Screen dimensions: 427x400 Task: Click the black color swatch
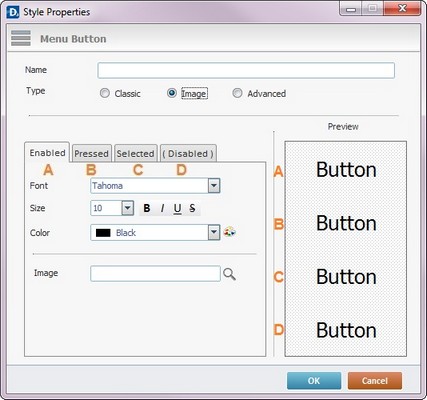pyautogui.click(x=103, y=233)
